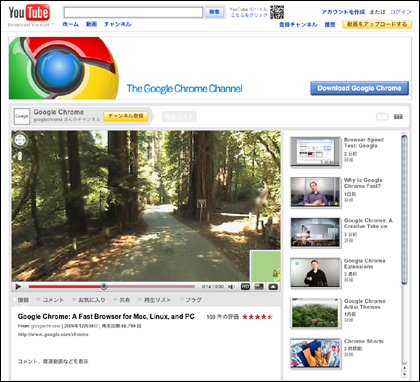The height and width of the screenshot is (382, 420).
Task: Switch to grid view icon
Action: coord(398,117)
